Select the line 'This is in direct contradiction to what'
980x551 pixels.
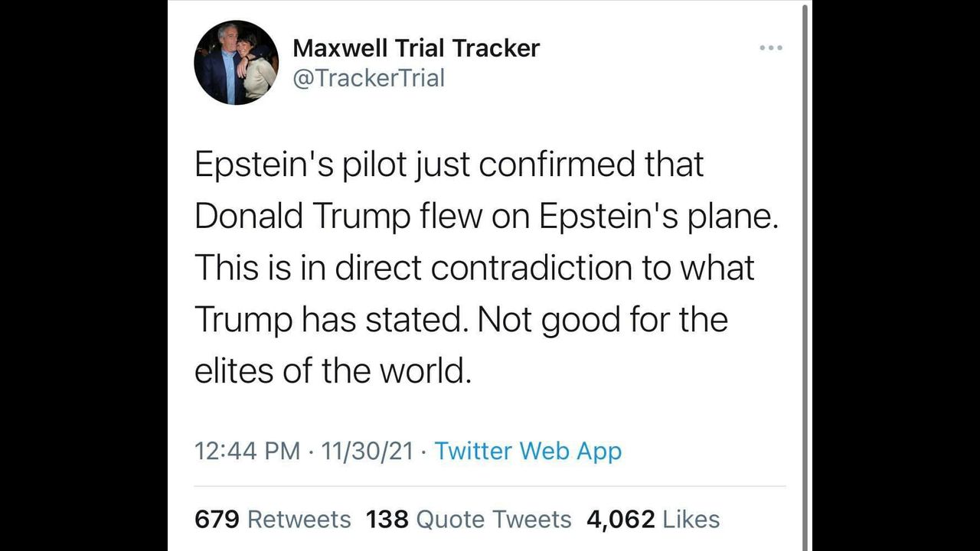474,268
